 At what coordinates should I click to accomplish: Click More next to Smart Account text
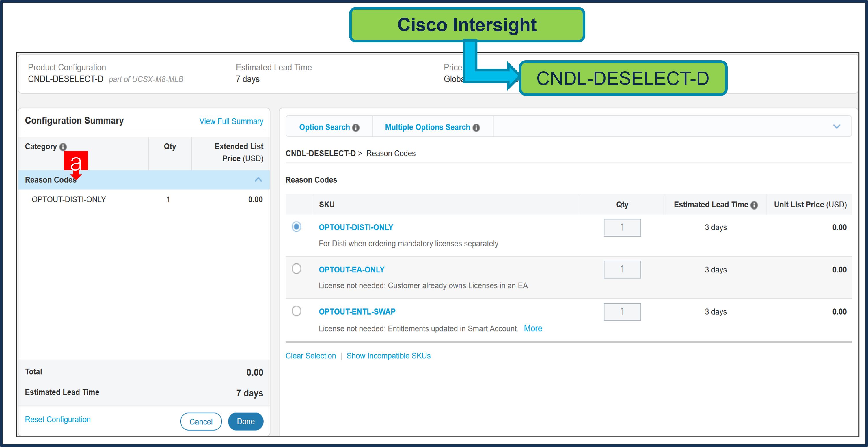click(533, 328)
